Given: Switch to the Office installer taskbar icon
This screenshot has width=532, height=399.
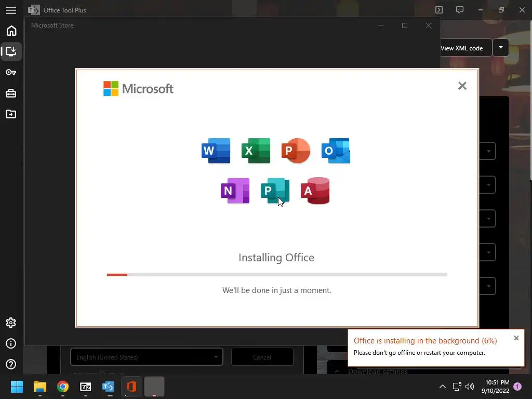Looking at the screenshot, I should [131, 387].
